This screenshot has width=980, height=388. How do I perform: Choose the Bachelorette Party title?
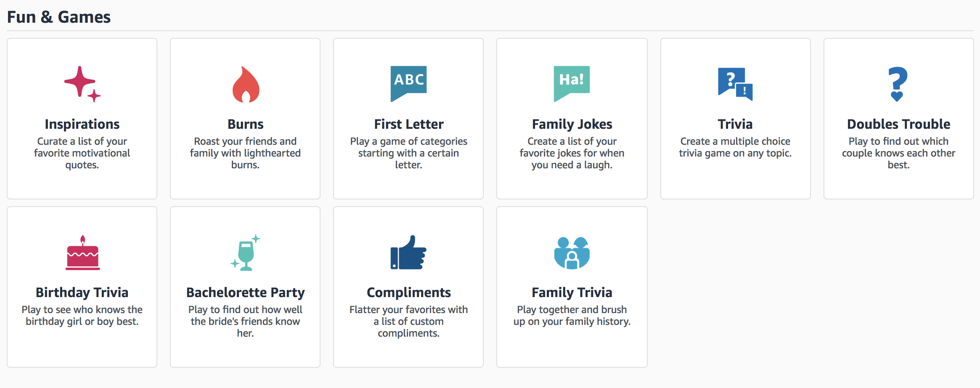(x=246, y=292)
